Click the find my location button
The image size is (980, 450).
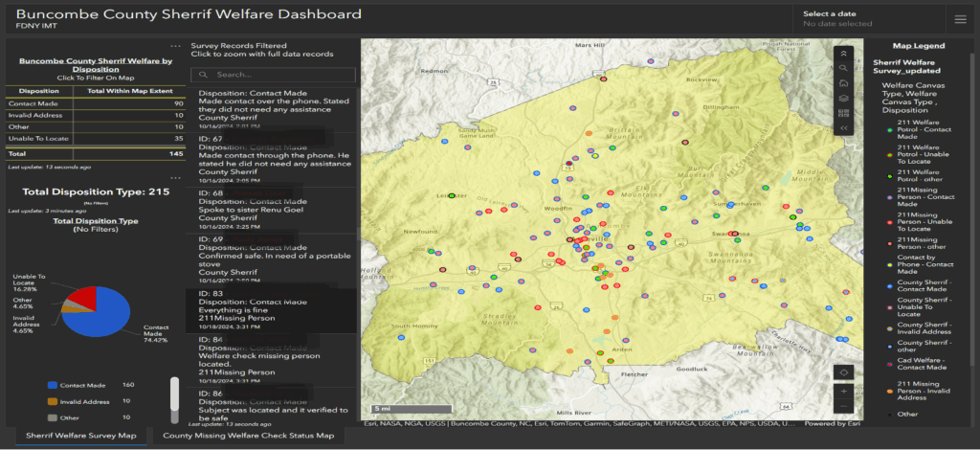coord(844,371)
